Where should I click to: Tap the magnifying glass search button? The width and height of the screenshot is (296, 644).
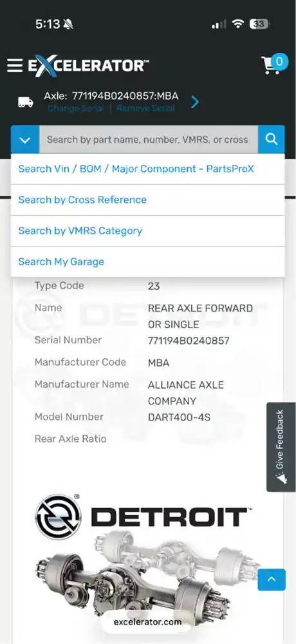click(272, 139)
